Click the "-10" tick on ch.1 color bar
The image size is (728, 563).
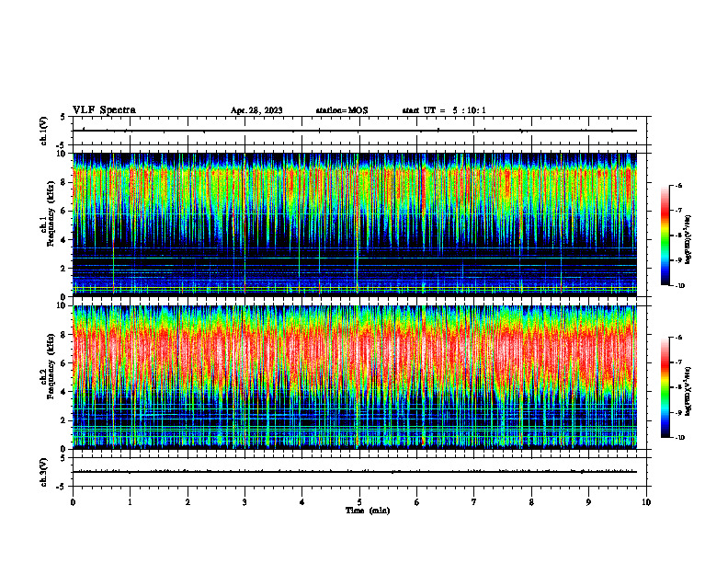(x=679, y=286)
